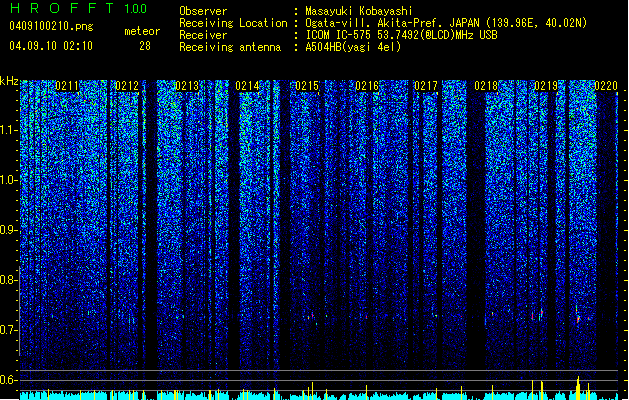Image resolution: width=629 pixels, height=400 pixels.
Task: Click the 0220 time marker
Action: click(x=606, y=86)
